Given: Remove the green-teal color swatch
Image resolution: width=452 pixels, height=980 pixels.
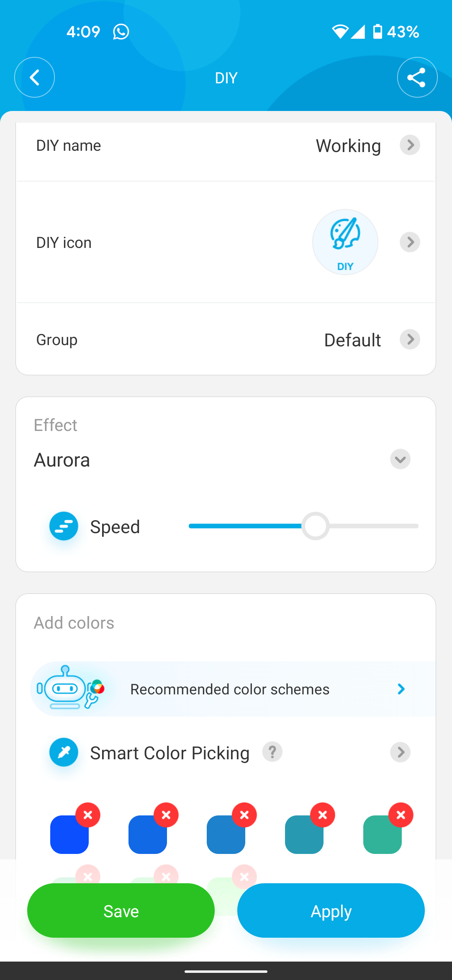Looking at the screenshot, I should point(401,815).
